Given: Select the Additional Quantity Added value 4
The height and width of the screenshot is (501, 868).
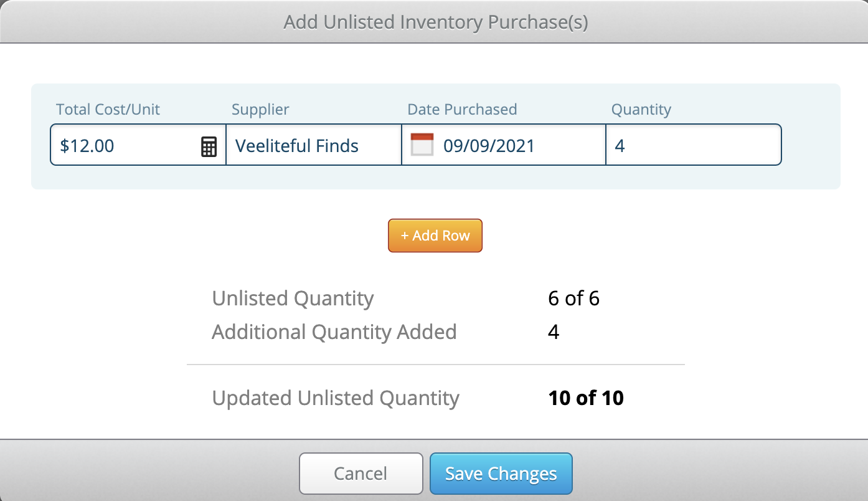Looking at the screenshot, I should pos(554,332).
